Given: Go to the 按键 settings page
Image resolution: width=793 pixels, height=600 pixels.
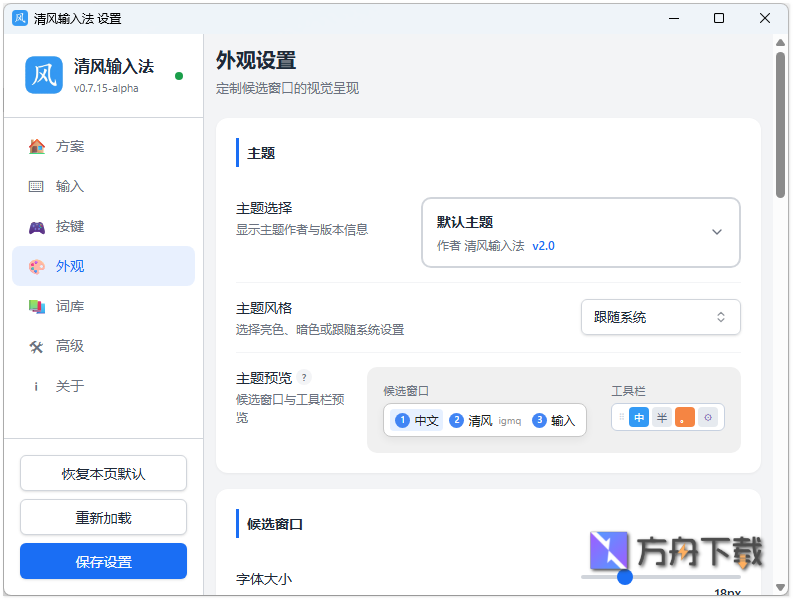Looking at the screenshot, I should [103, 227].
